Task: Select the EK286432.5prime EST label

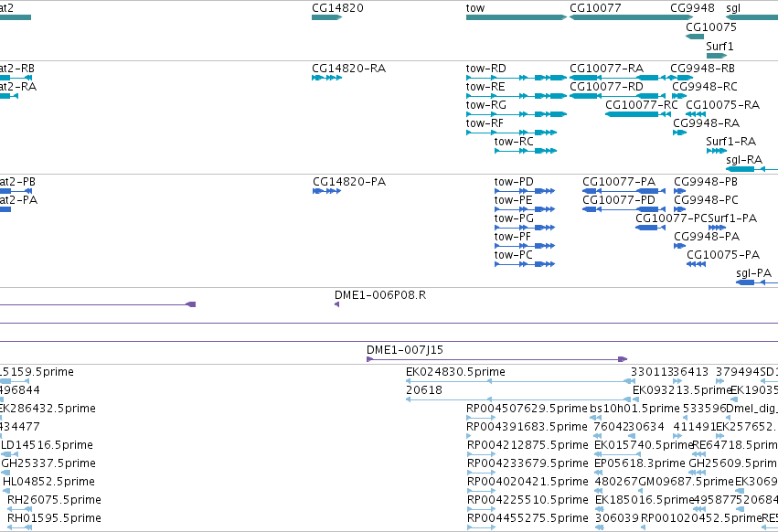Action: pos(48,409)
